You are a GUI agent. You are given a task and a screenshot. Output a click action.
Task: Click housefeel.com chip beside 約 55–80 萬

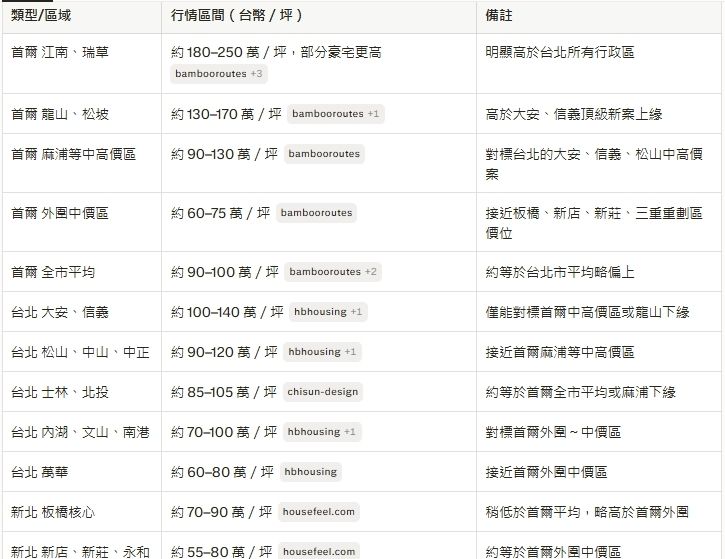(318, 551)
